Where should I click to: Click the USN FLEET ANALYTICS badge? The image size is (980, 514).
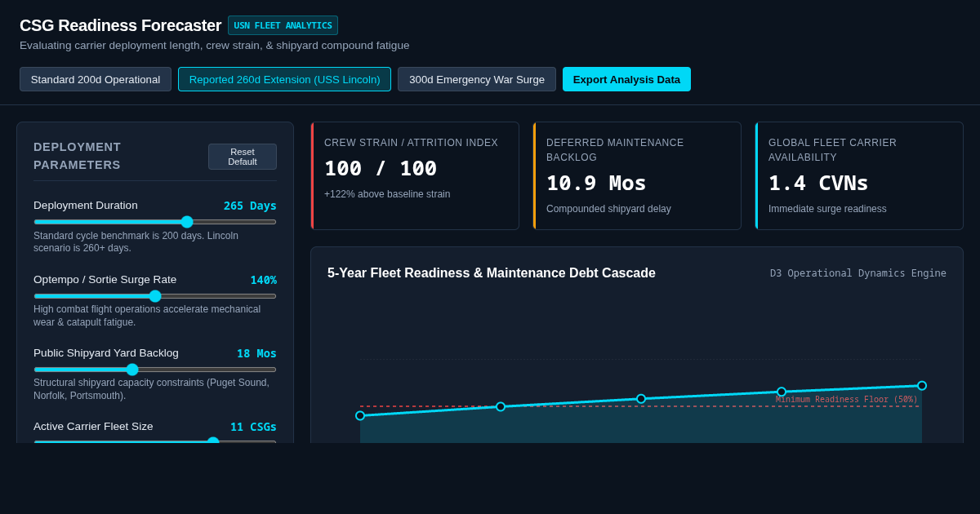[283, 25]
